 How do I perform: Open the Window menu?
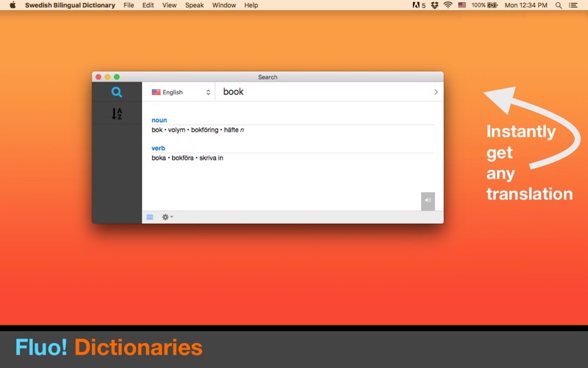[224, 5]
